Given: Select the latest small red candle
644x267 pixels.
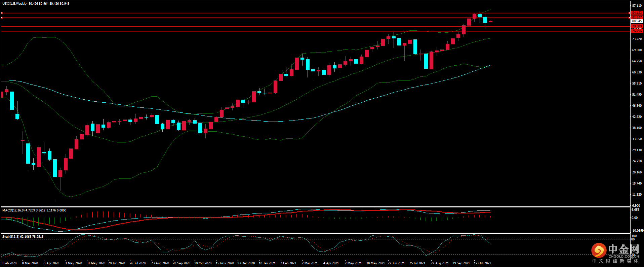Looking at the screenshot, I should [490, 22].
